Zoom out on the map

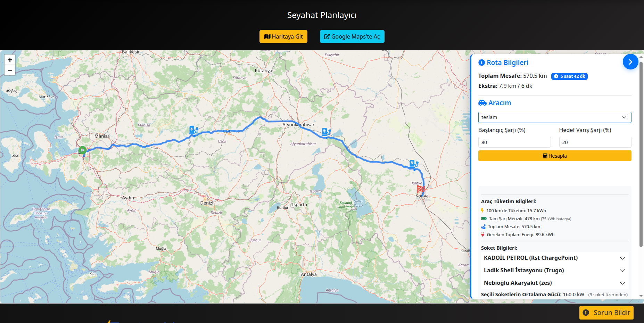(x=10, y=70)
